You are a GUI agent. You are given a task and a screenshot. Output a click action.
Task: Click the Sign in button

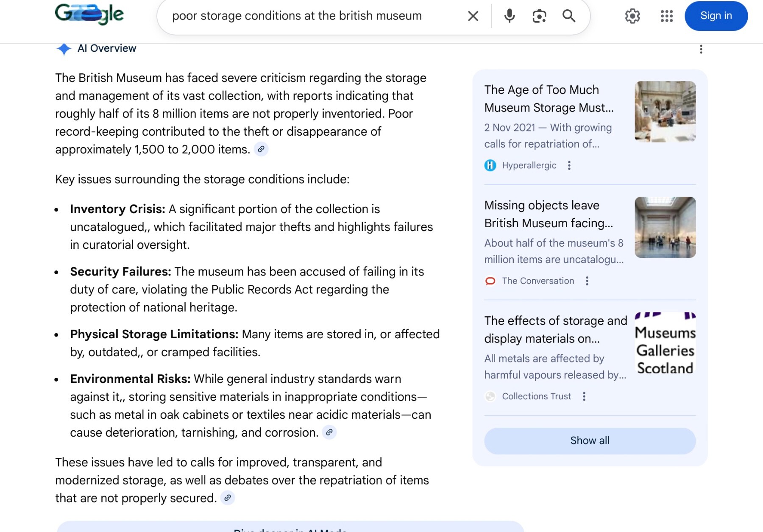(x=716, y=16)
